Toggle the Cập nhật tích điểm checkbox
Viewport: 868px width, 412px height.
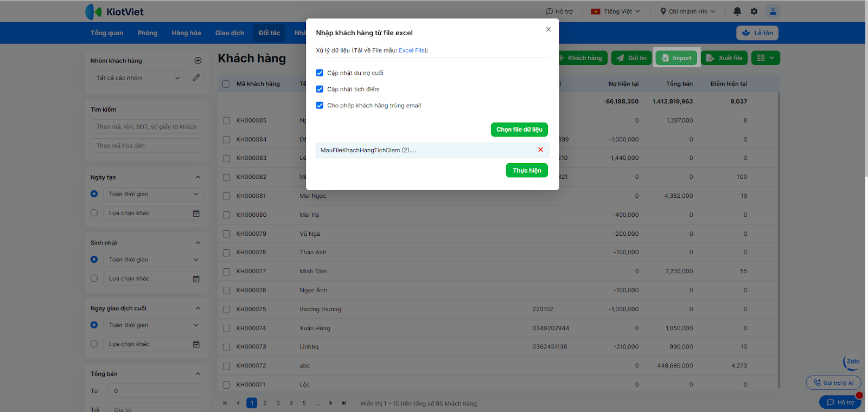(x=320, y=89)
